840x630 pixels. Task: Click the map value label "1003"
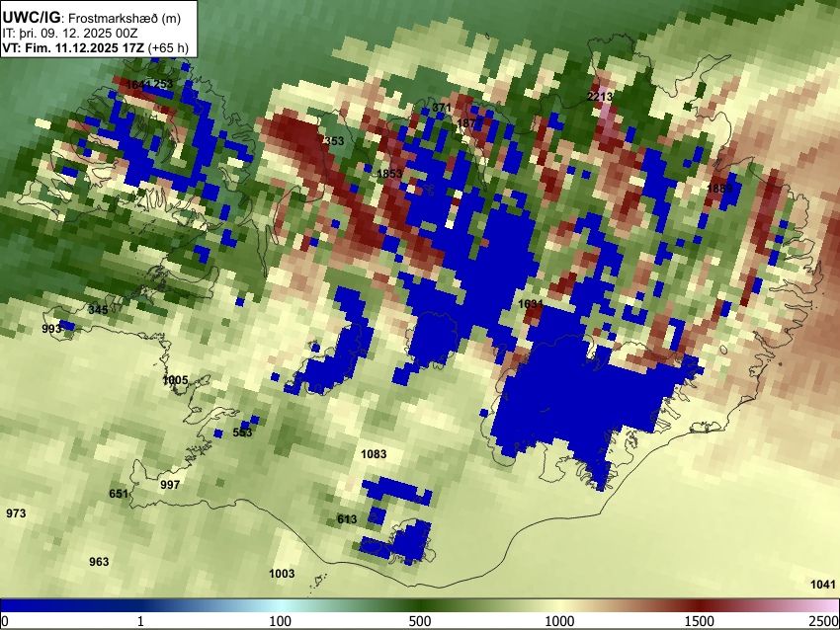(x=282, y=574)
